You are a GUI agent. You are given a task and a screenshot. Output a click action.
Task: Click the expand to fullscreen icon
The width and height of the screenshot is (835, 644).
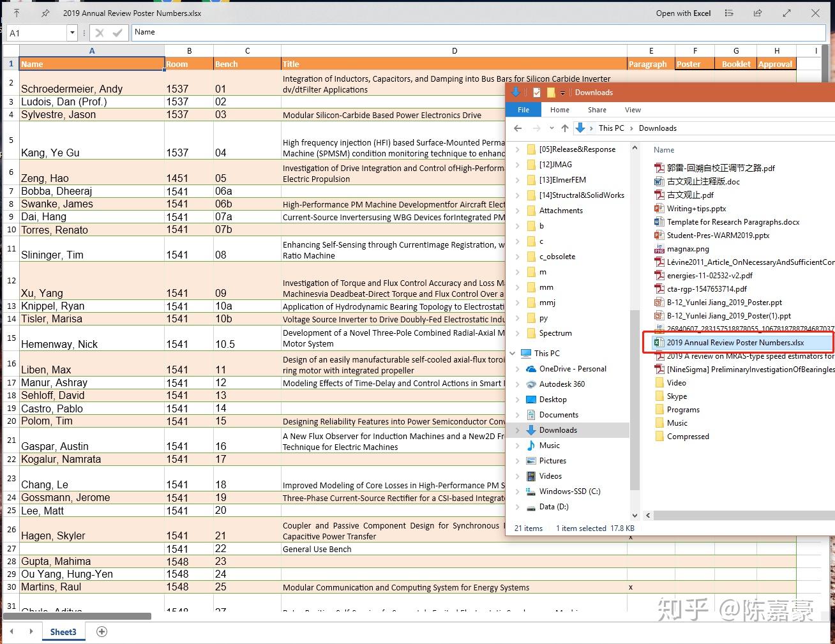pos(786,13)
